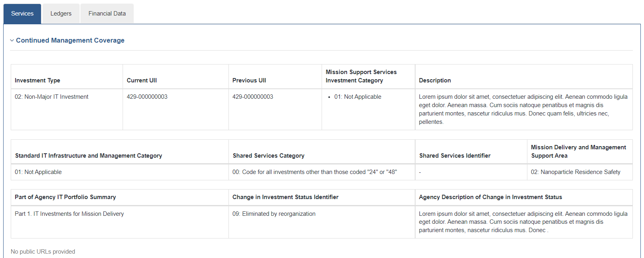
Task: Open the Financial Data tab
Action: click(107, 14)
